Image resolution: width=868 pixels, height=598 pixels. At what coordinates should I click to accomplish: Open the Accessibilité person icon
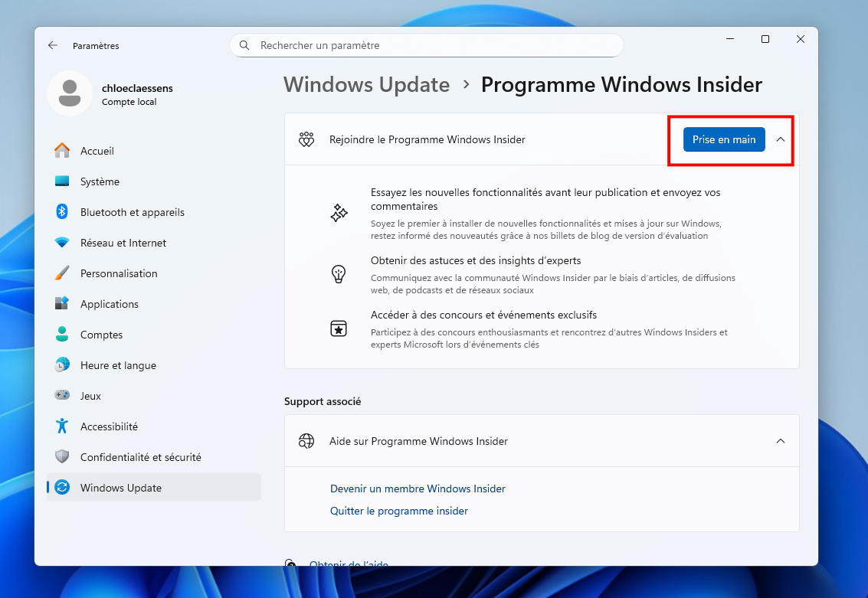[62, 426]
